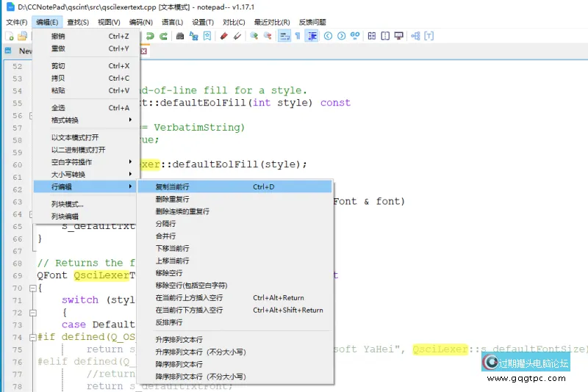Viewport: 588px width, 392px height.
Task: Close the tab with red X
Action: coord(143,51)
